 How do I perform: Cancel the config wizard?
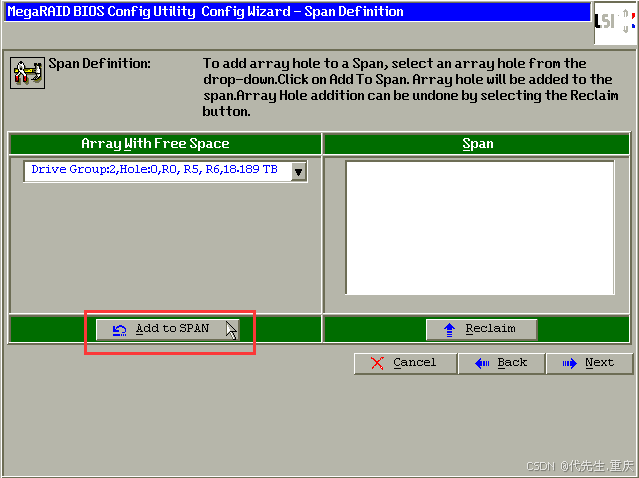pyautogui.click(x=405, y=363)
